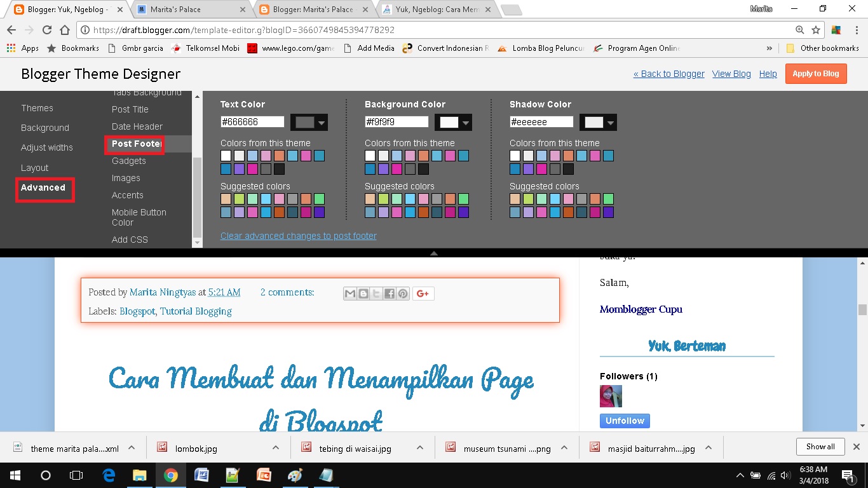Share the post to Facebook icon
The height and width of the screenshot is (488, 868).
pyautogui.click(x=390, y=294)
